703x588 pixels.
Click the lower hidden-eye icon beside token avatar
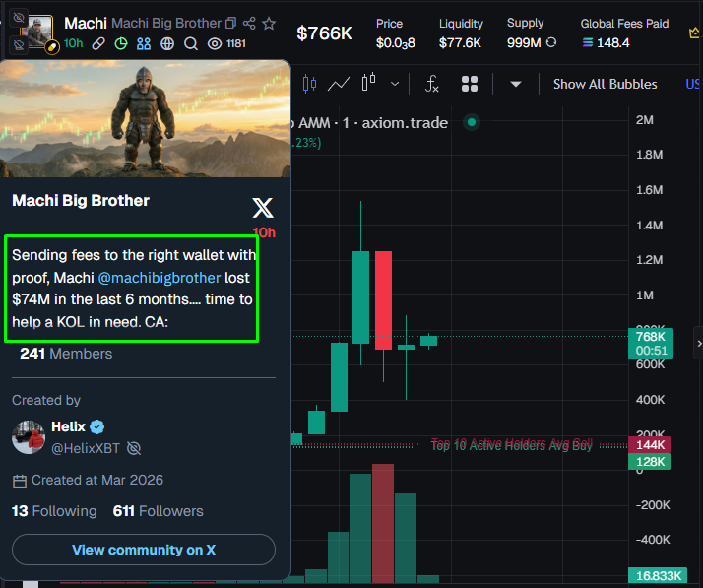19,45
